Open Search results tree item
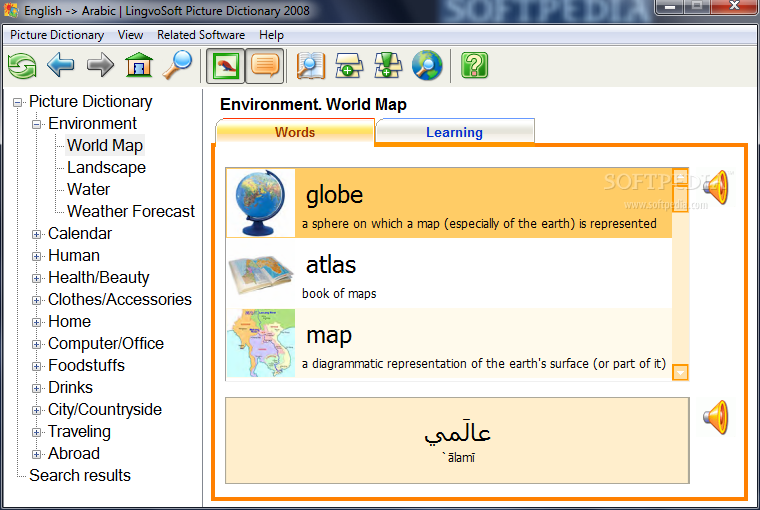 pyautogui.click(x=80, y=475)
